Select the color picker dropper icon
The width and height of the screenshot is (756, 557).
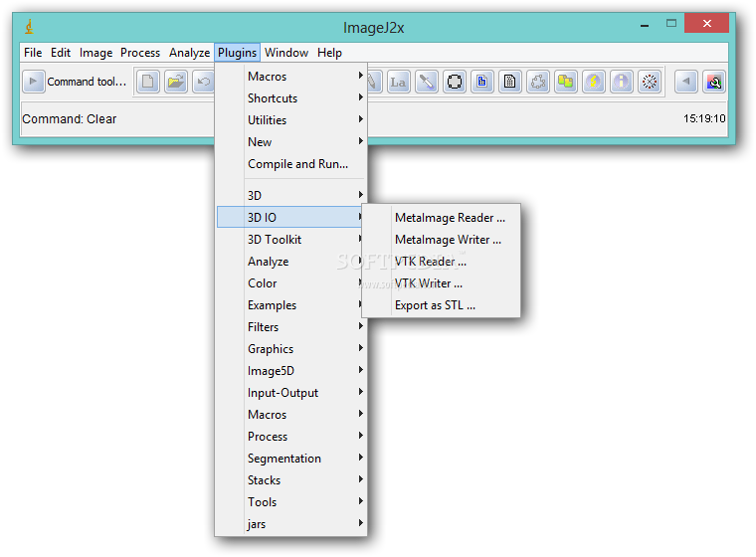[x=426, y=82]
